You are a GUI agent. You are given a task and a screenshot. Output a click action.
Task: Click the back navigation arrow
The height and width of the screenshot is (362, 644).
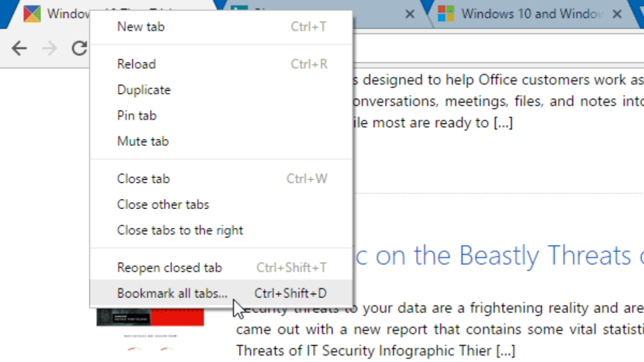click(x=19, y=48)
